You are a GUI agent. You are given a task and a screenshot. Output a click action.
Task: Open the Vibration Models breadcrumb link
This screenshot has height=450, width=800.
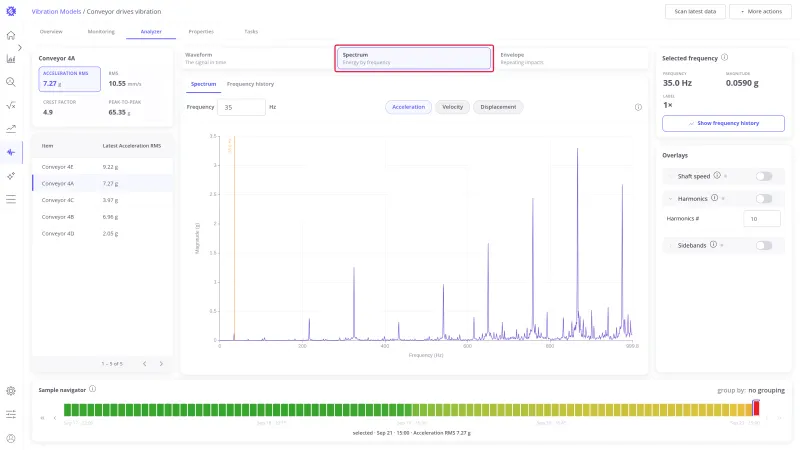[x=56, y=11]
